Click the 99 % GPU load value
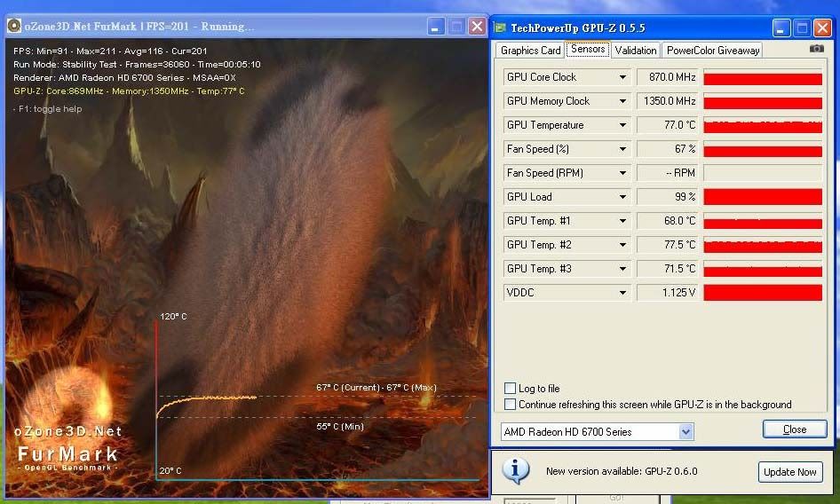Image resolution: width=840 pixels, height=504 pixels. pos(668,197)
